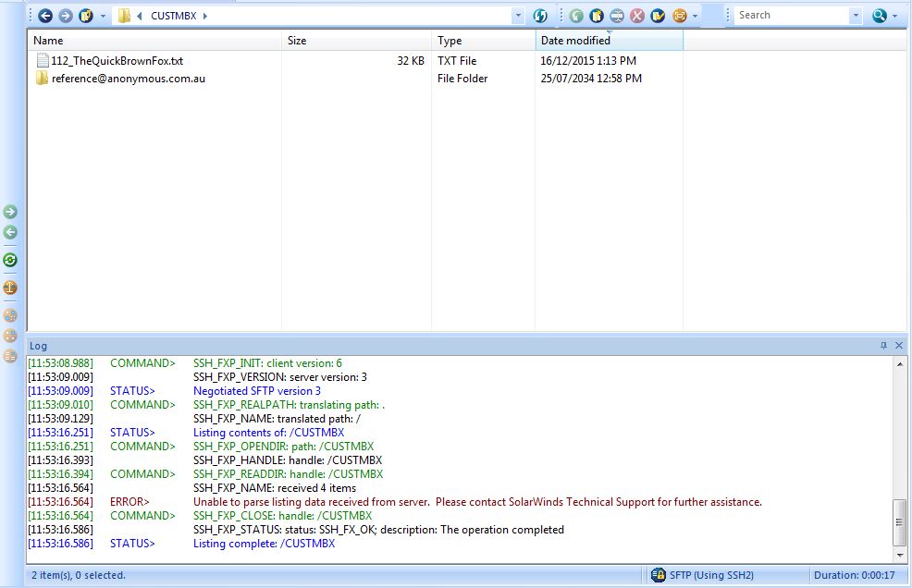Click the middle faded icon under the scale icon

click(x=10, y=336)
